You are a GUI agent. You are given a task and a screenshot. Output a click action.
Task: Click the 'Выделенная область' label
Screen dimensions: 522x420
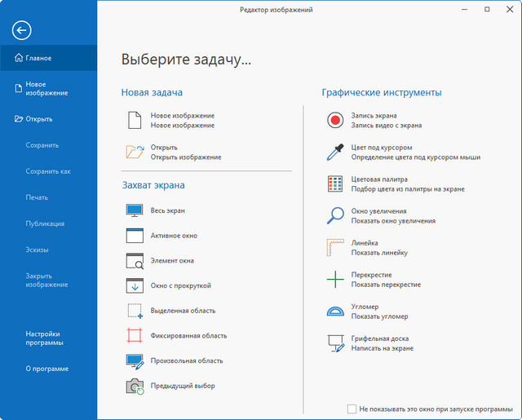[183, 311]
